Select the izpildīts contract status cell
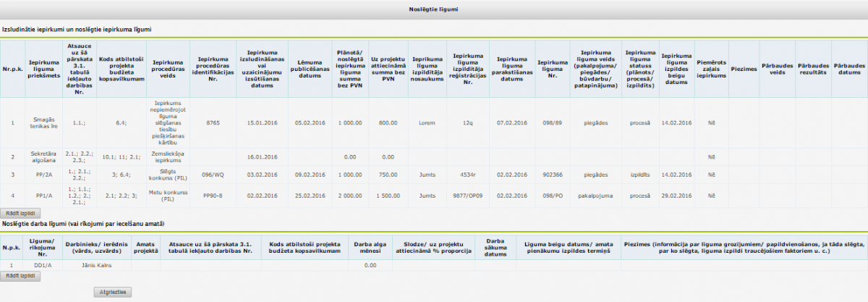This screenshot has width=868, height=302. [x=640, y=175]
